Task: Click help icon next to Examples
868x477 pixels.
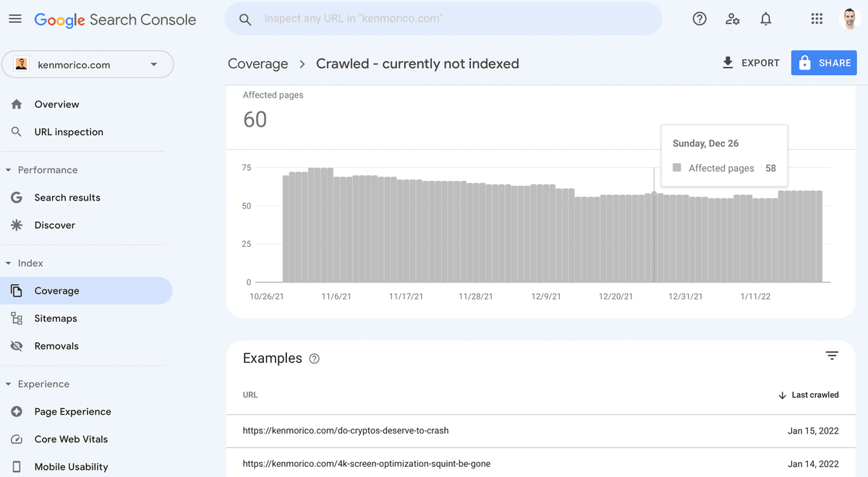Action: (x=314, y=359)
